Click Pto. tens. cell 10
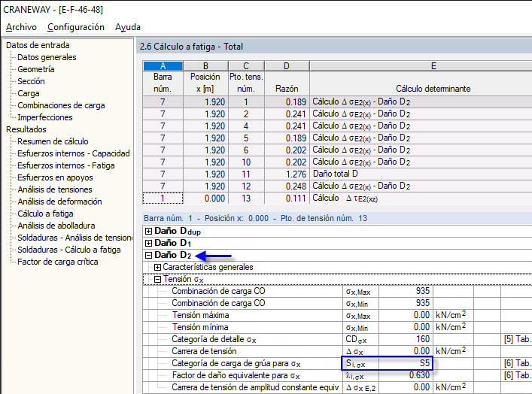The image size is (532, 394). tap(246, 162)
